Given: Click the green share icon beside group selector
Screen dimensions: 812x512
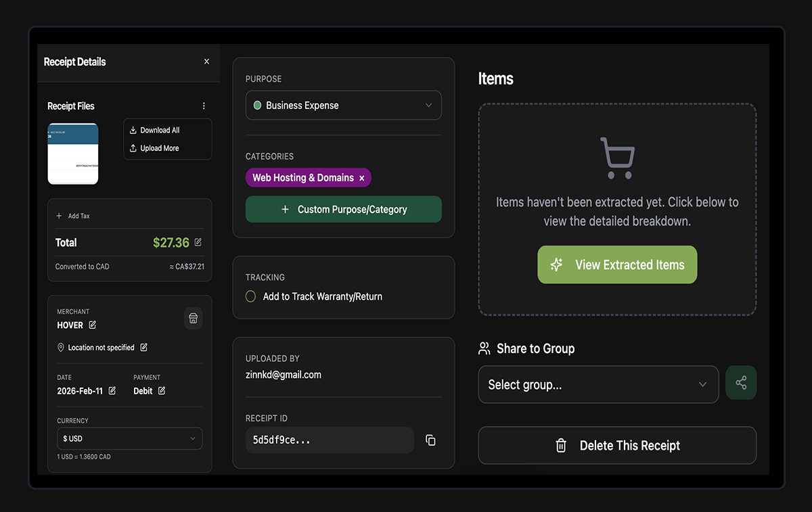Looking at the screenshot, I should pyautogui.click(x=741, y=382).
